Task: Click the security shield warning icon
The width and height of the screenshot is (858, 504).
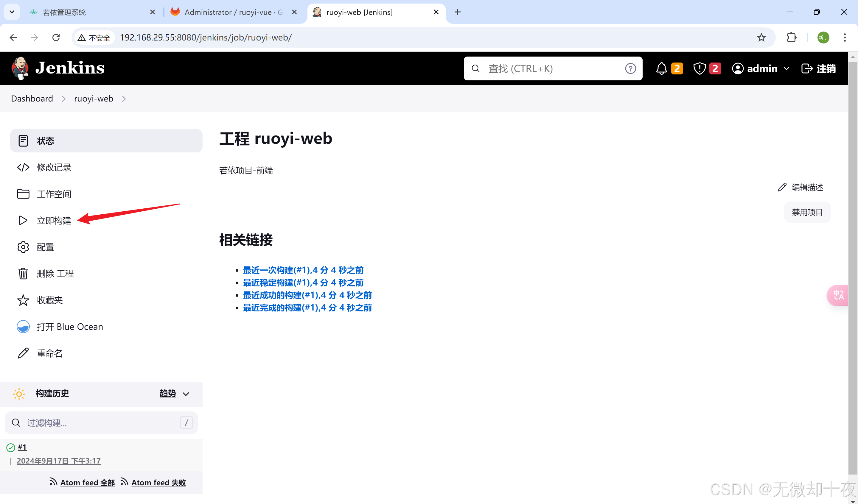Action: coord(699,68)
